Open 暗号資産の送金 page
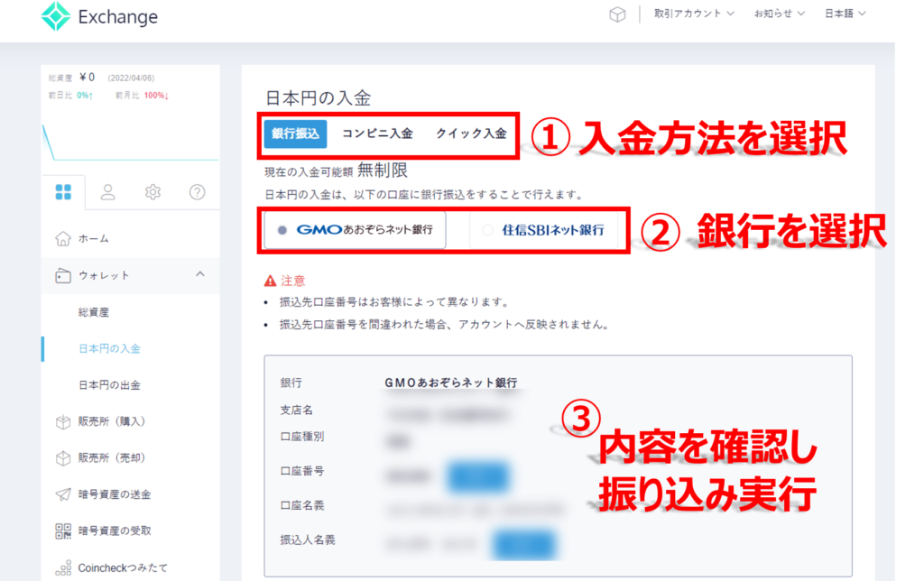This screenshot has height=581, width=924. pos(115,495)
